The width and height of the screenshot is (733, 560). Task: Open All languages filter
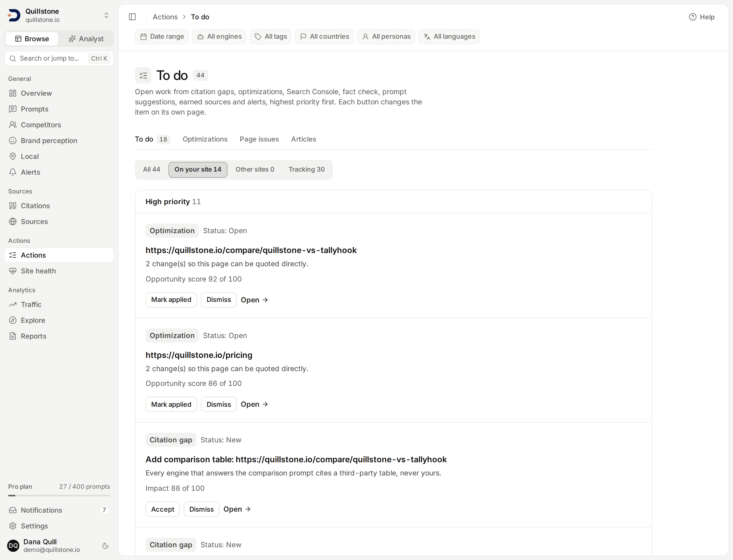[x=449, y=36]
